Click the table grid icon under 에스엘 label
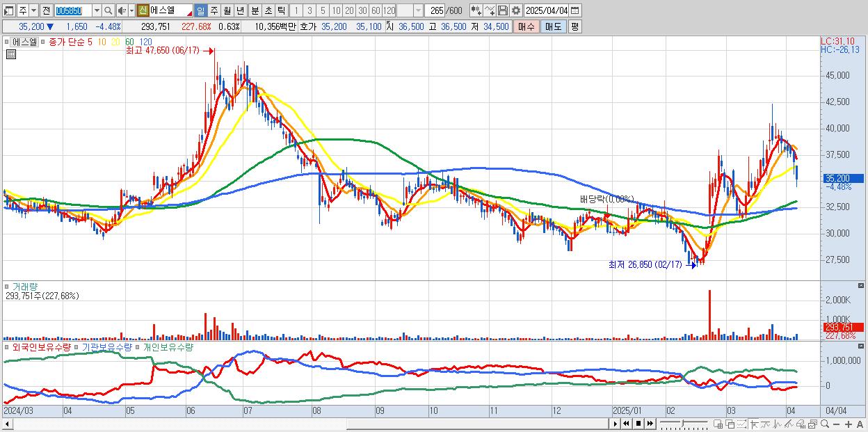The height and width of the screenshot is (432, 868). point(10,54)
